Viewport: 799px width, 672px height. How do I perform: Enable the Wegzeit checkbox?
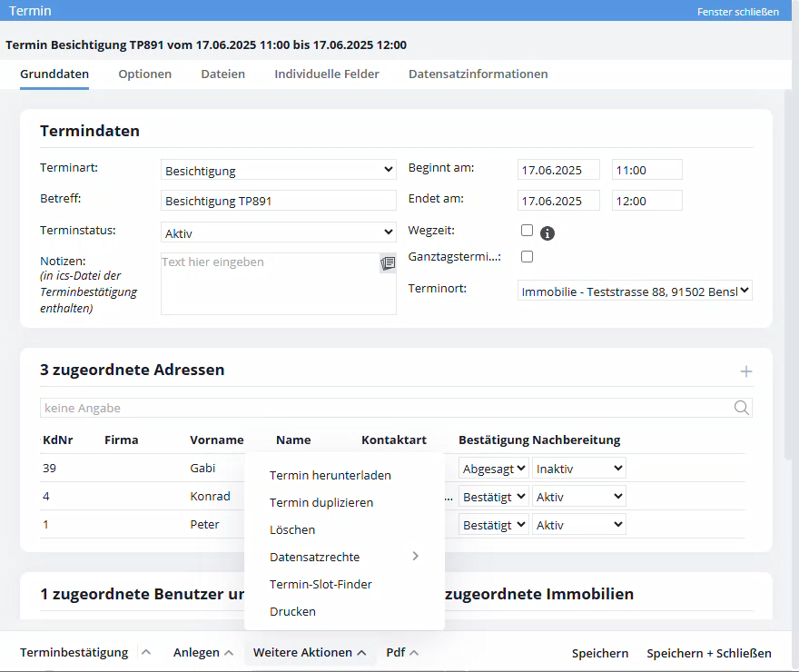coord(527,231)
